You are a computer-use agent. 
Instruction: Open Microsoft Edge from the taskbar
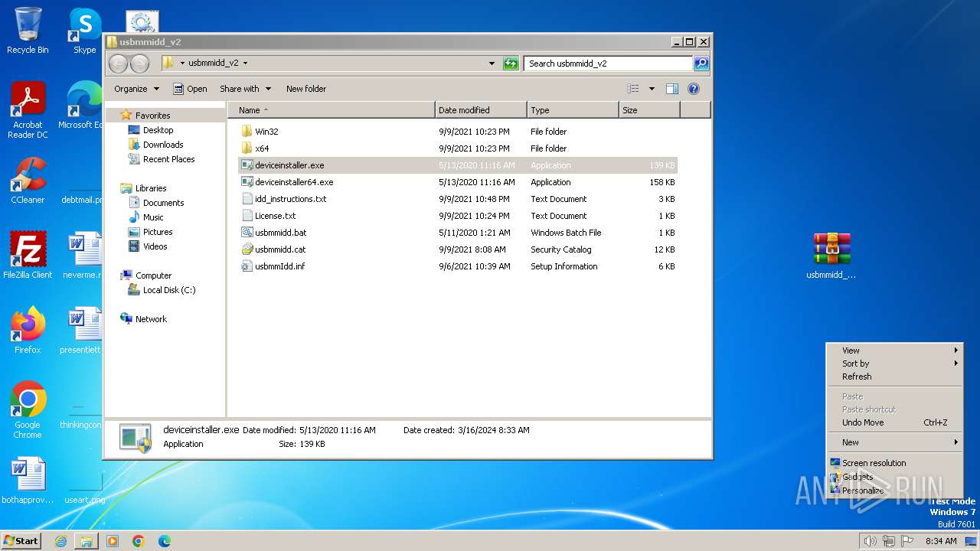click(165, 541)
